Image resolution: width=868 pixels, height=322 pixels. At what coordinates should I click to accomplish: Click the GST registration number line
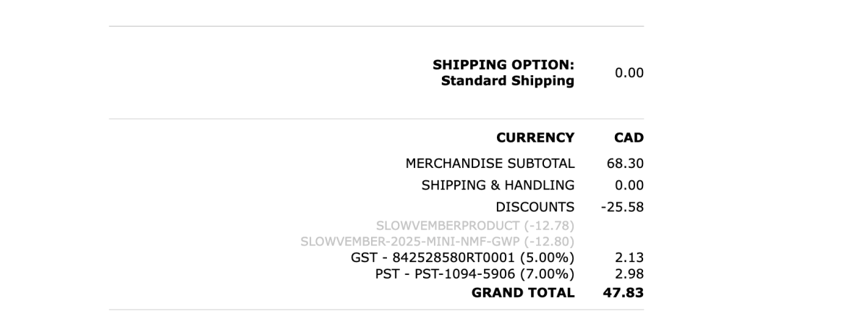[462, 258]
